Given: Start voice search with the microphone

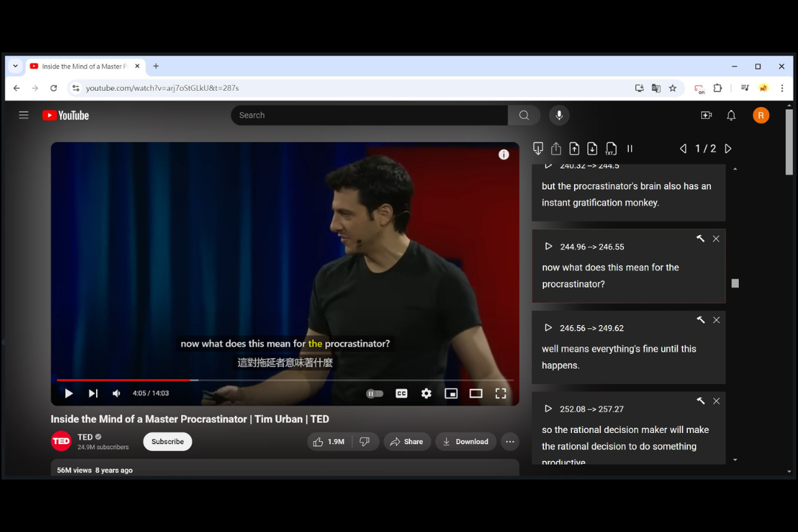Looking at the screenshot, I should tap(559, 115).
